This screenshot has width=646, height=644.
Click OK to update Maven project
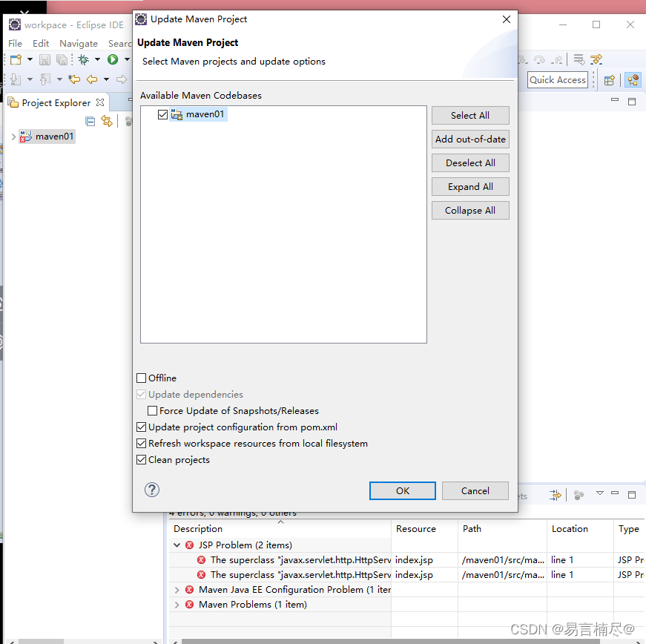pos(403,490)
